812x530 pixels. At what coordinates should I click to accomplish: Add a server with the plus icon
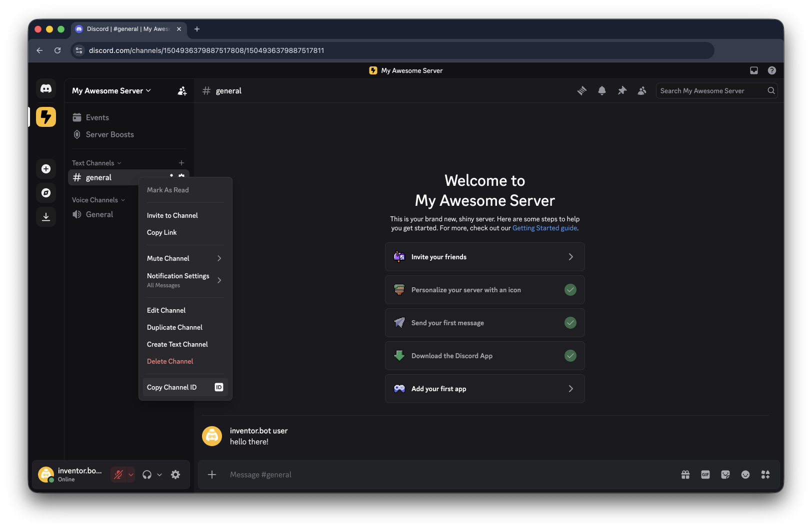click(46, 169)
